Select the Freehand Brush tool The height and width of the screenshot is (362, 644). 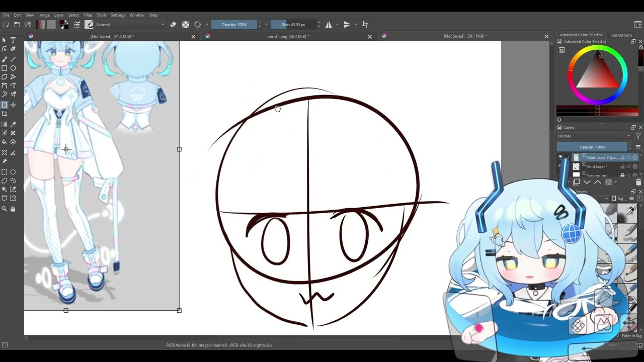[x=5, y=59]
